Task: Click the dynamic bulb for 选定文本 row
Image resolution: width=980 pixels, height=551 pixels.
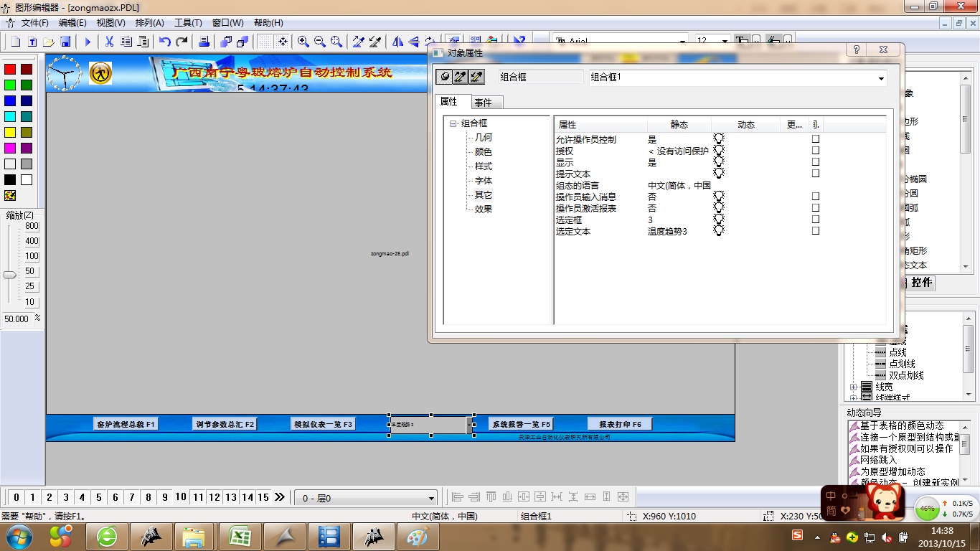Action: point(719,231)
